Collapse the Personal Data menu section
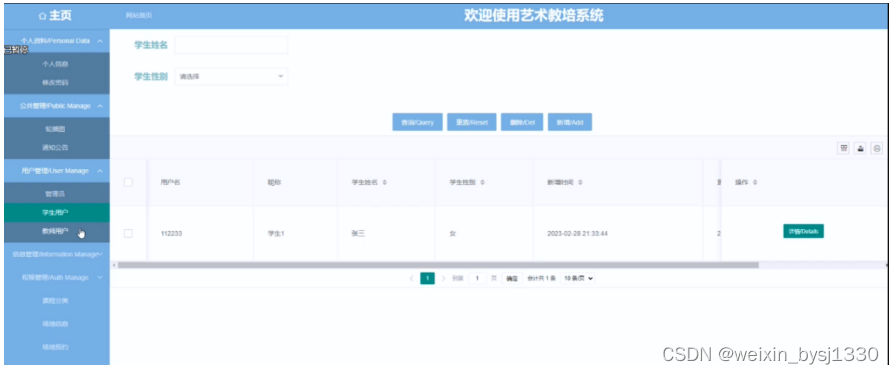The height and width of the screenshot is (374, 894). (x=56, y=41)
